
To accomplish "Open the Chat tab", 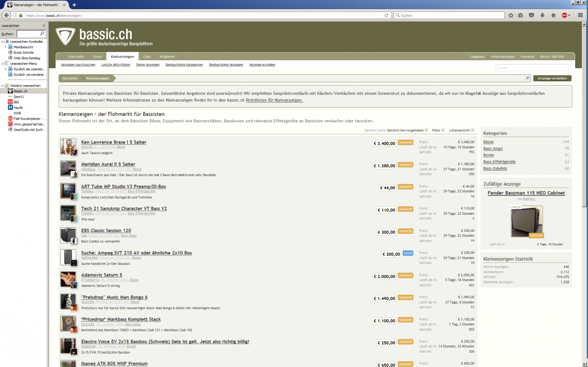I will tap(147, 57).
